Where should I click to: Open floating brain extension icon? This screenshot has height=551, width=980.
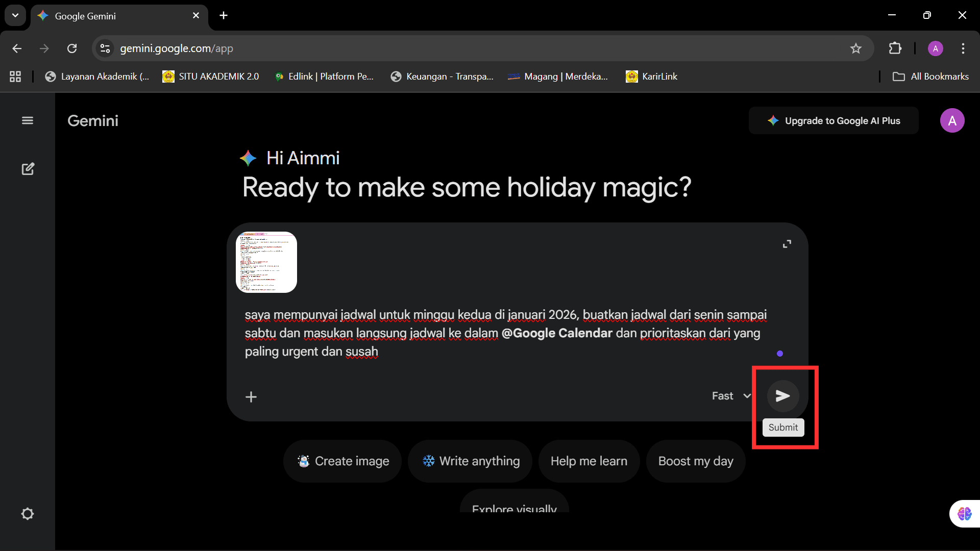click(x=964, y=513)
